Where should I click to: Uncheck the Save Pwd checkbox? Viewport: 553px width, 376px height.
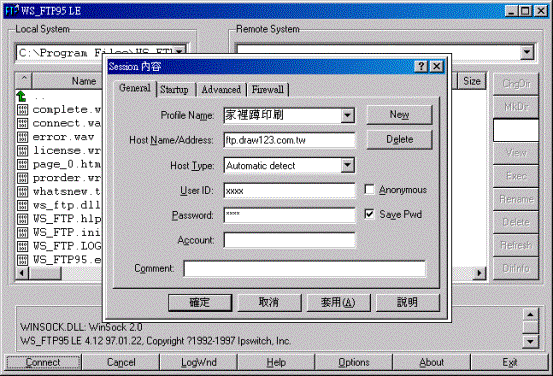click(x=369, y=214)
